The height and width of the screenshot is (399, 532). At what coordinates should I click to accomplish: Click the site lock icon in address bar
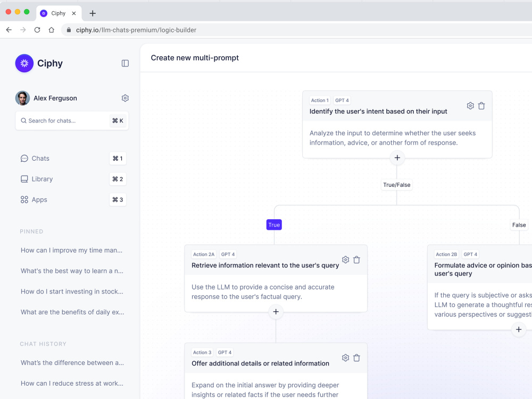(69, 30)
